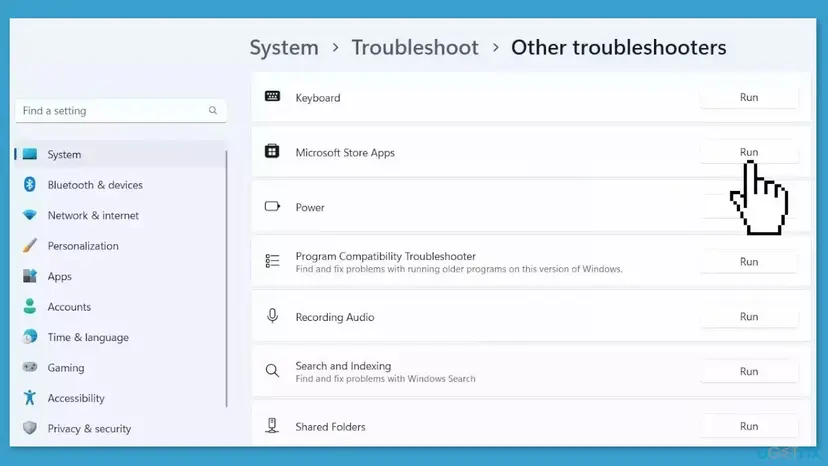Run the Shared Folders troubleshooter
Image resolution: width=828 pixels, height=466 pixels.
pos(749,426)
